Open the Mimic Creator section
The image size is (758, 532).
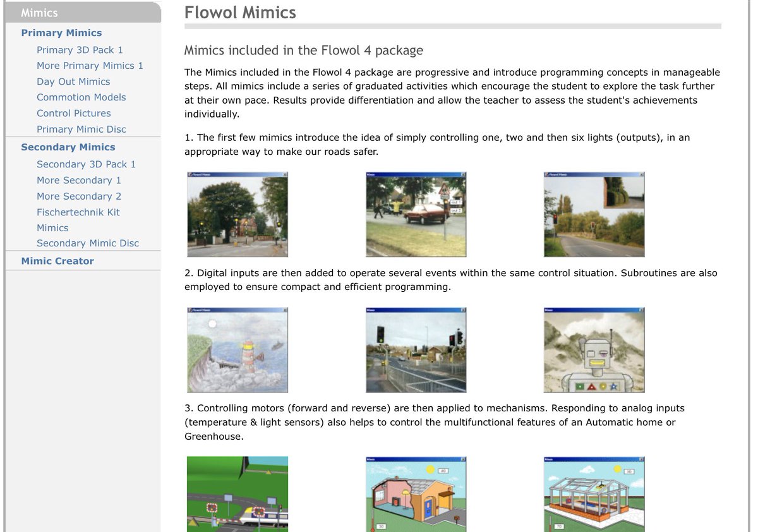[57, 261]
